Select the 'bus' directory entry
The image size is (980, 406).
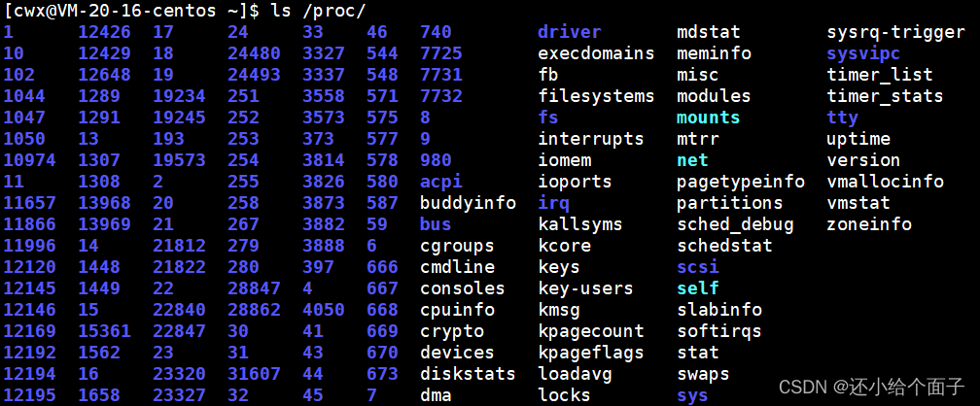click(436, 224)
